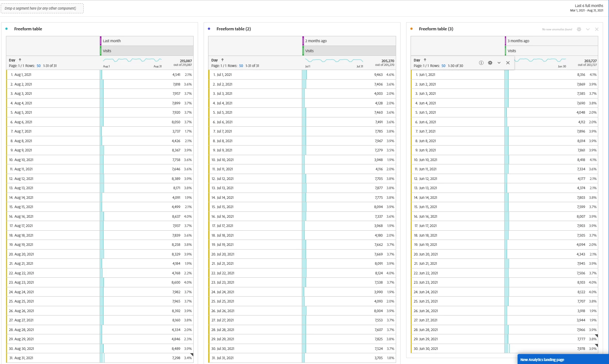Select the Jul 26, 2021 row
609x364 pixels.
click(302, 311)
